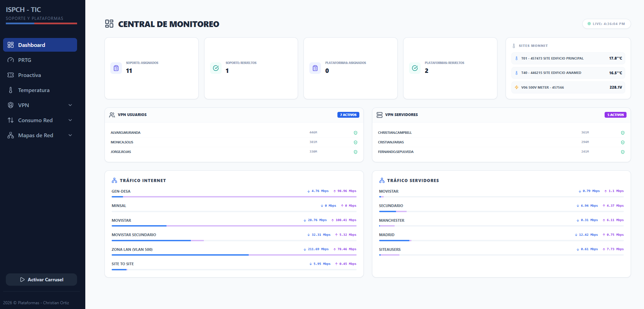Click the ZONA LAN (VLAN 500) traffic bar
The image size is (644, 309).
coord(234,255)
